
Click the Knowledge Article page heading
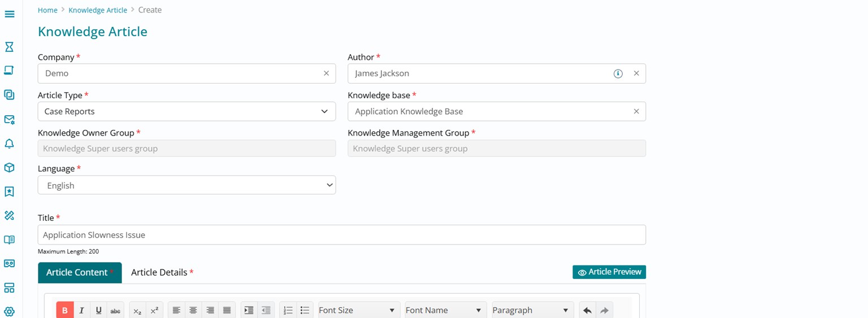(x=93, y=32)
